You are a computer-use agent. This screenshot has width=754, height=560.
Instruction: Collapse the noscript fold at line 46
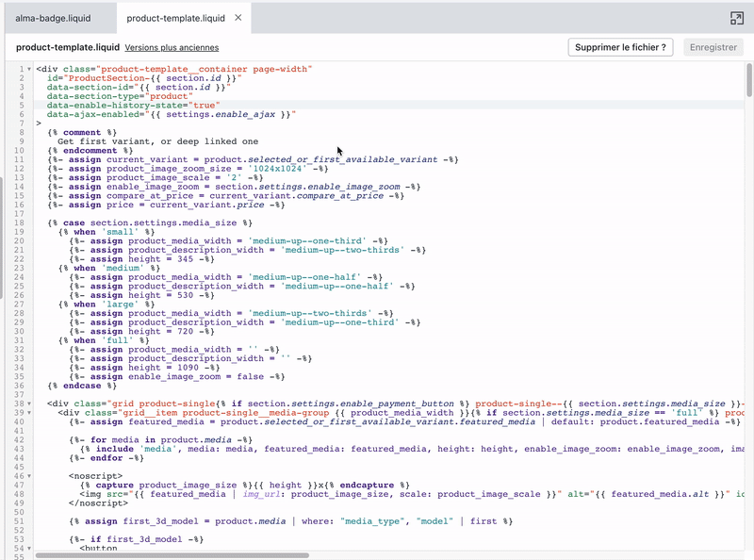click(29, 476)
